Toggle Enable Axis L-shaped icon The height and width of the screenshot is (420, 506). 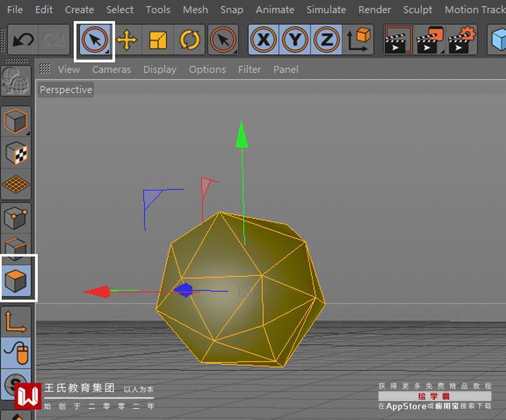tap(15, 322)
